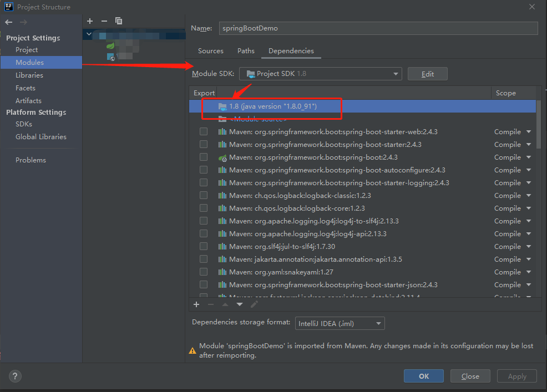Click the Edit SDK button
Viewport: 547px width, 392px height.
point(427,74)
